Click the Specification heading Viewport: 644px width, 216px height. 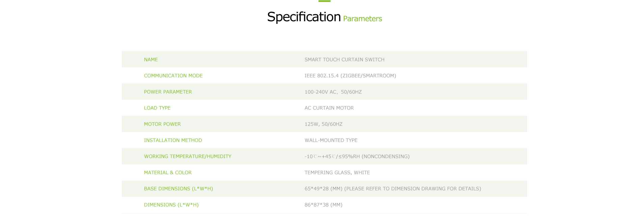[x=304, y=17]
